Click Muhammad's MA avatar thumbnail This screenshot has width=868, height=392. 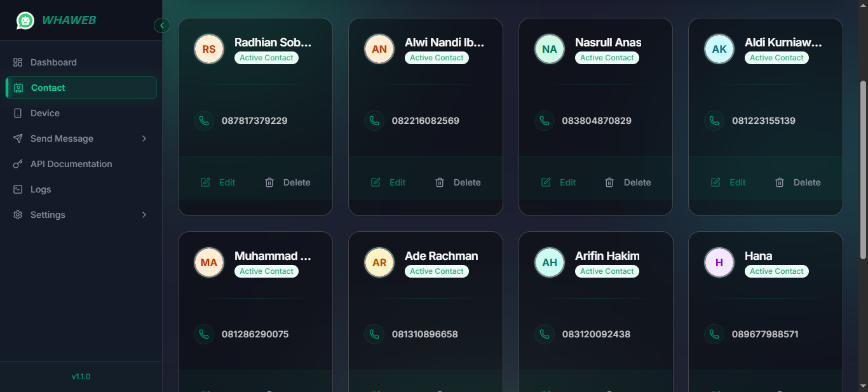click(x=208, y=262)
